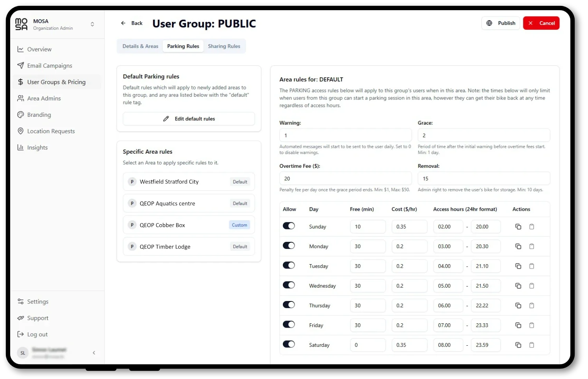Paste icon in the Thursday row

[x=532, y=305]
